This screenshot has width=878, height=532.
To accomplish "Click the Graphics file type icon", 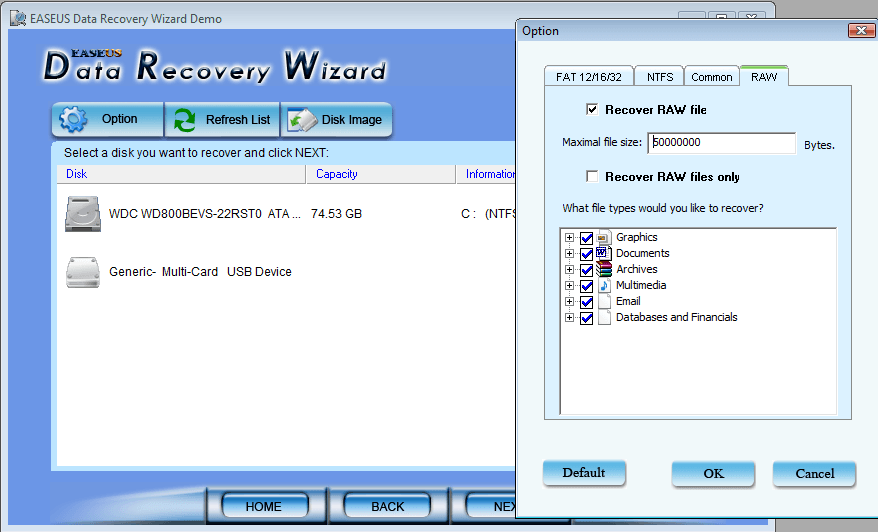I will (x=604, y=237).
